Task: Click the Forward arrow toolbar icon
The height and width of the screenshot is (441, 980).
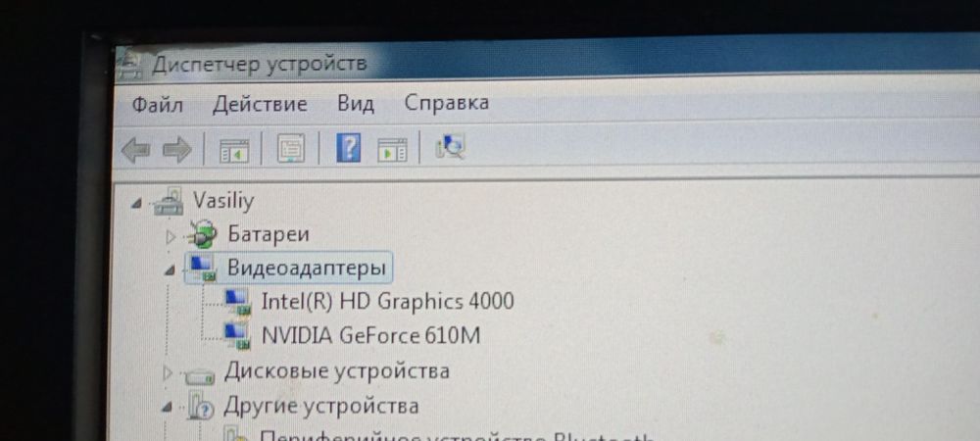Action: (176, 151)
